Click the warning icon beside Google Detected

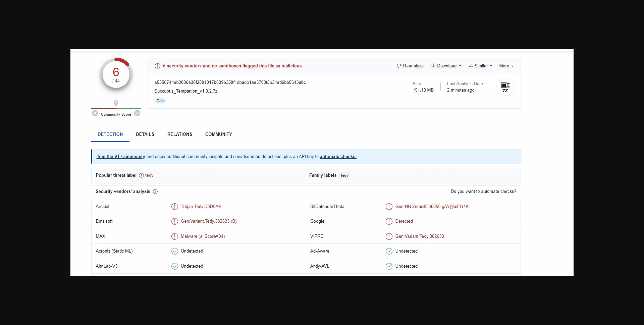coord(389,221)
